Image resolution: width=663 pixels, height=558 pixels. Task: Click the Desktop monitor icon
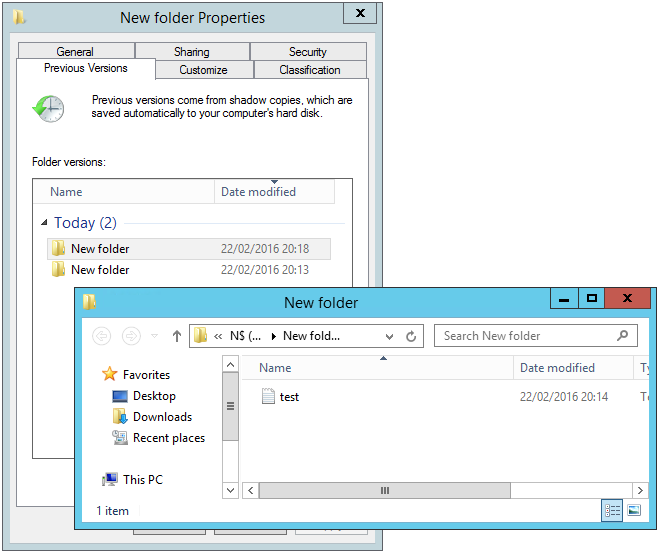[x=120, y=396]
